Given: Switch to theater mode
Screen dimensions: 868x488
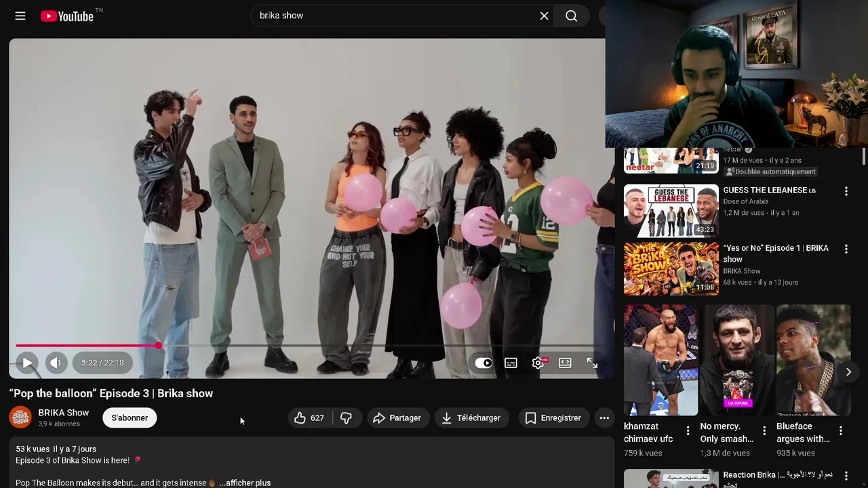Looking at the screenshot, I should [x=565, y=363].
